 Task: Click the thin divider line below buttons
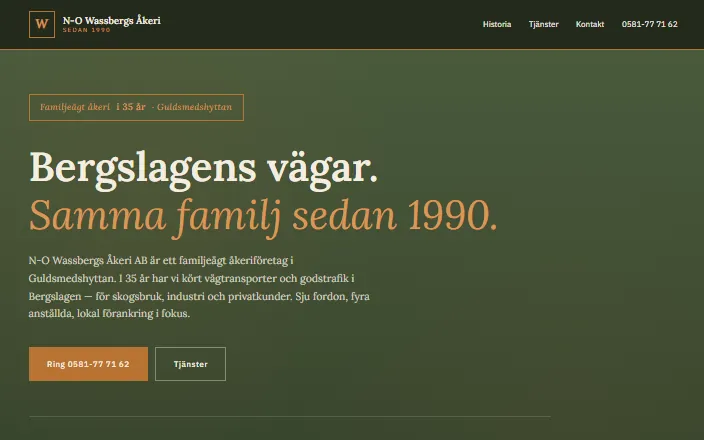290,417
